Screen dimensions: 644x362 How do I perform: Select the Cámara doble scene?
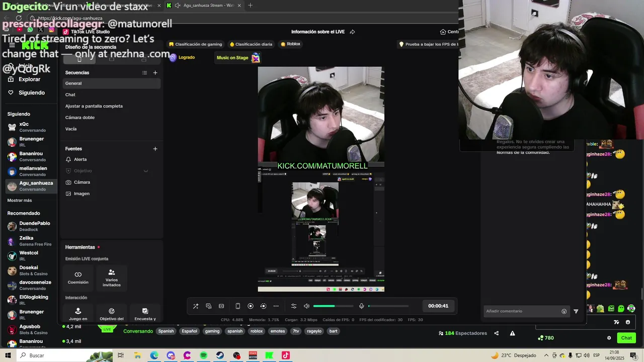(x=111, y=118)
